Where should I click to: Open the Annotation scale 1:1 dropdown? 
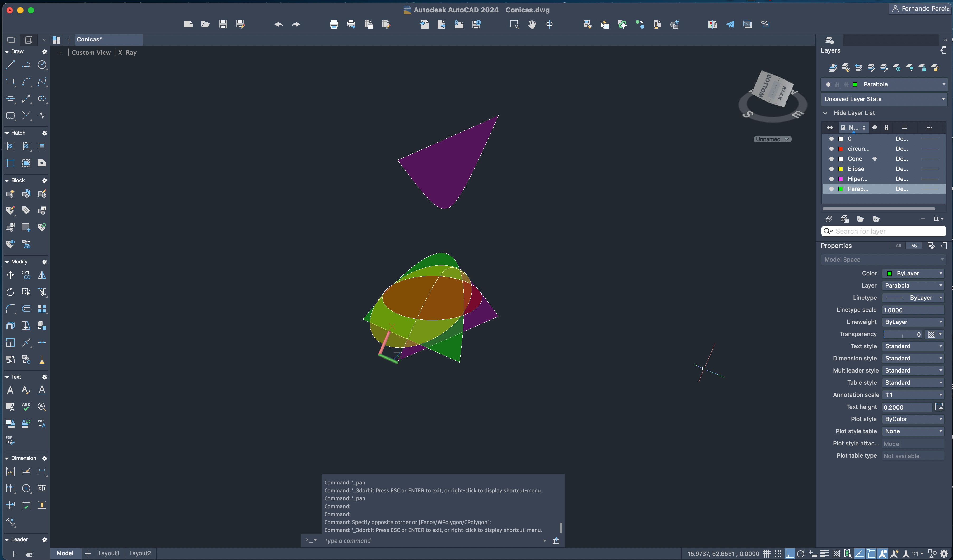pos(913,395)
